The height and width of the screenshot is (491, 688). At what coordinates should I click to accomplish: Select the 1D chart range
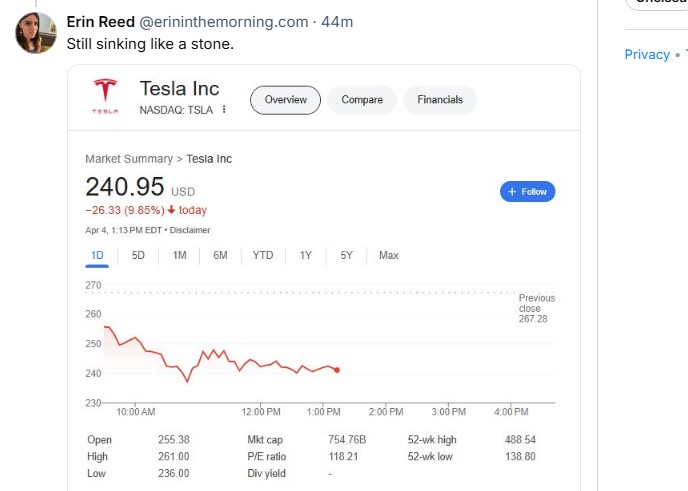[97, 255]
